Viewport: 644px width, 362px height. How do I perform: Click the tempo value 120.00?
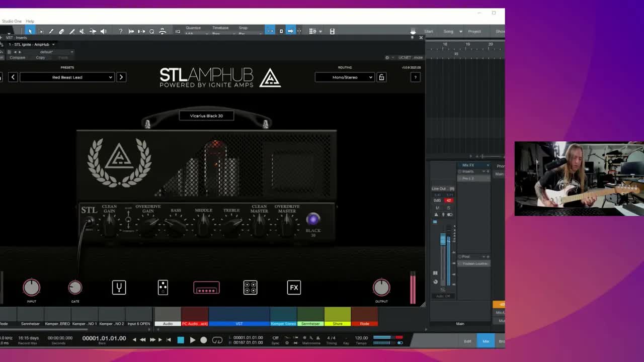click(361, 338)
